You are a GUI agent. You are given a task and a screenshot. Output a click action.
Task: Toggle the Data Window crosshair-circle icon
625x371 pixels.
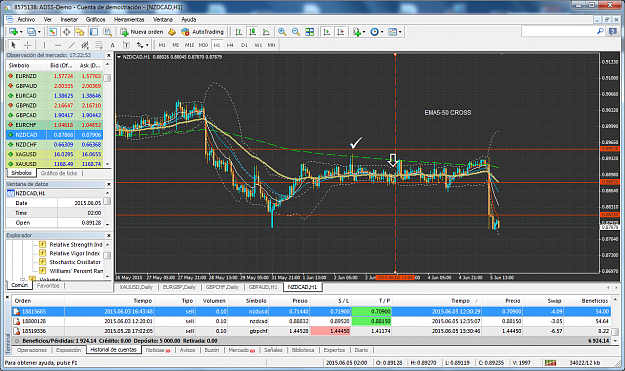(66, 32)
